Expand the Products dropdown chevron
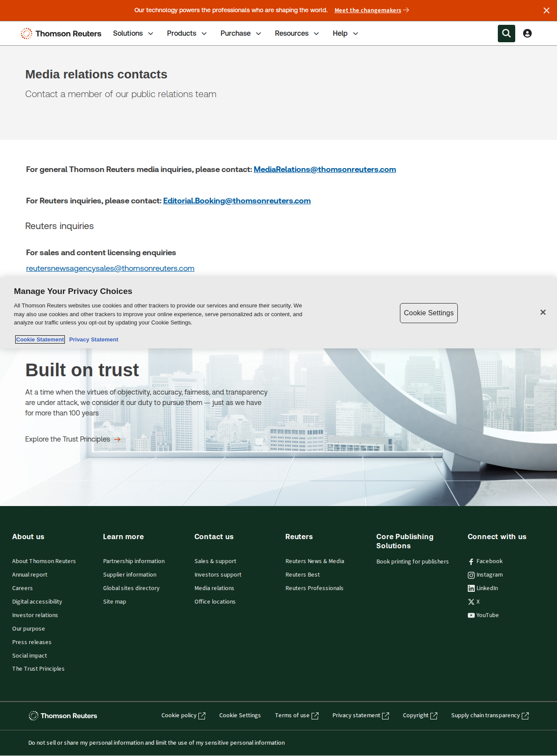The height and width of the screenshot is (756, 557). [204, 34]
